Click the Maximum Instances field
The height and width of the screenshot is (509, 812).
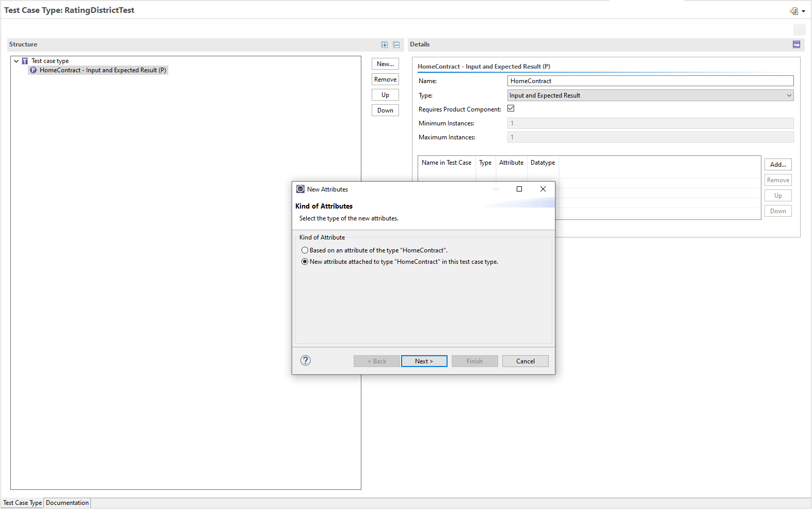(650, 137)
